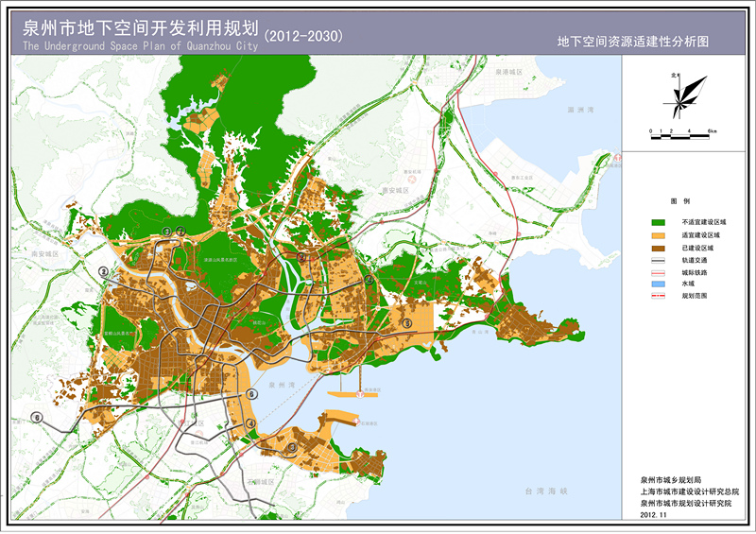This screenshot has width=756, height=534.
Task: Select the 地下空间资源适建性分析图 heading
Action: click(632, 42)
